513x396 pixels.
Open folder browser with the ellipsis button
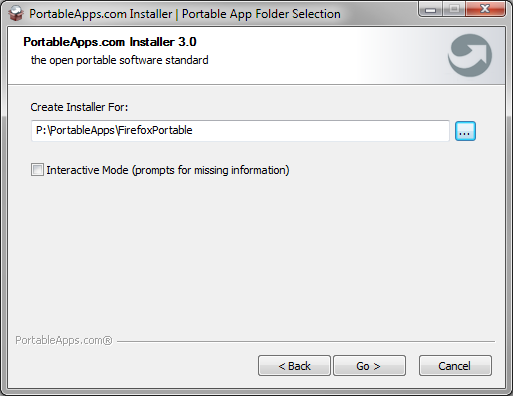click(465, 131)
